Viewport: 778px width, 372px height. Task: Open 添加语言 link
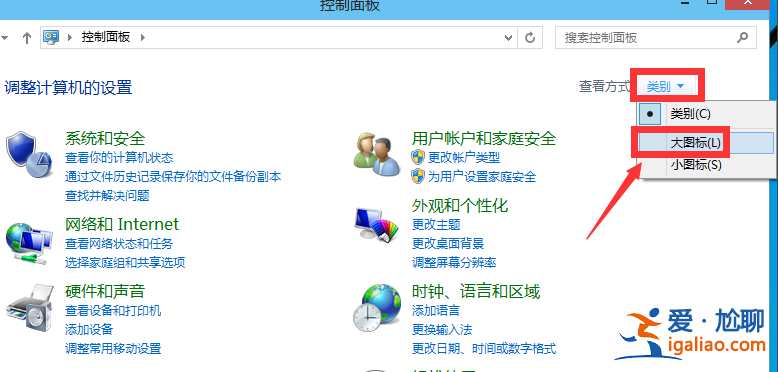click(x=436, y=311)
